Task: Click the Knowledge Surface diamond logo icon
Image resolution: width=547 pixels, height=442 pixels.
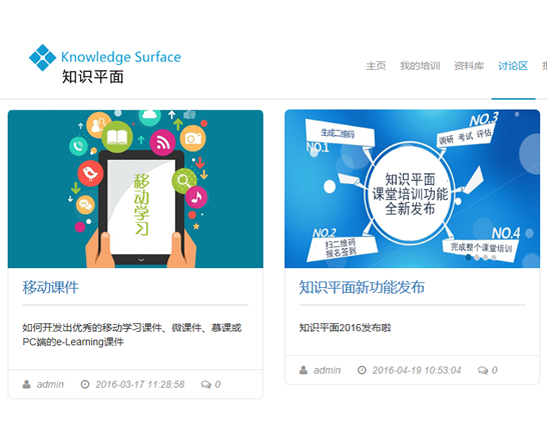Action: click(x=42, y=58)
